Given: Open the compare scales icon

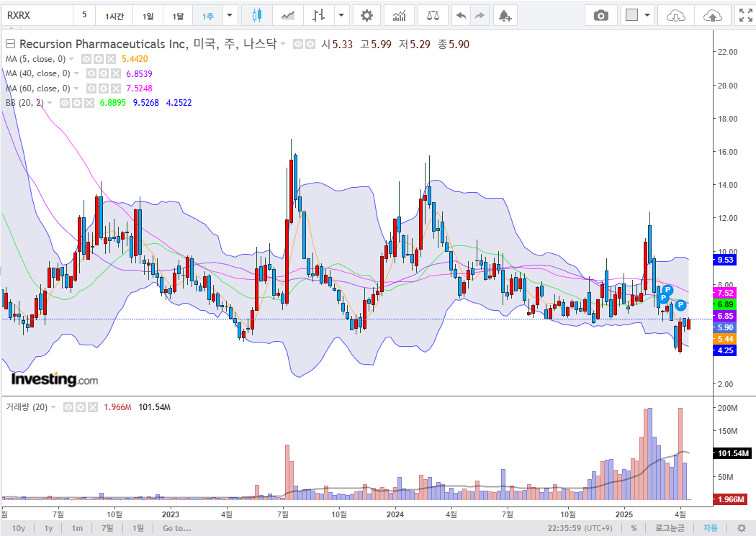Looking at the screenshot, I should click(433, 16).
